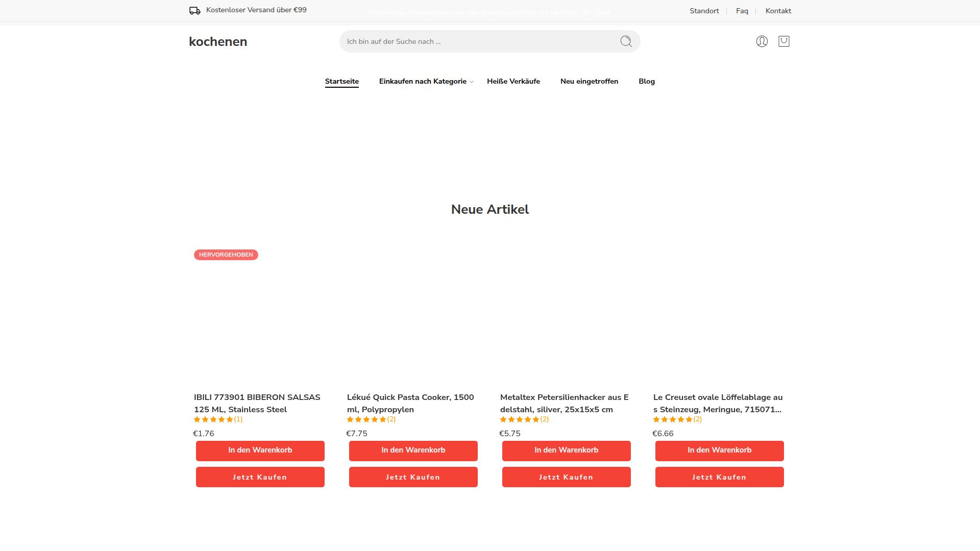This screenshot has width=980, height=551.
Task: Open the shopping cart icon
Action: point(784,41)
